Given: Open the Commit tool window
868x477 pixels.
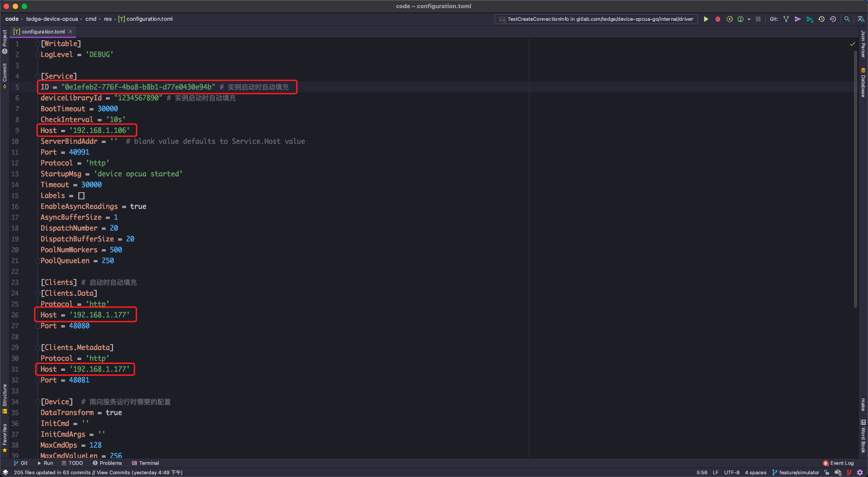Looking at the screenshot, I should tap(5, 75).
